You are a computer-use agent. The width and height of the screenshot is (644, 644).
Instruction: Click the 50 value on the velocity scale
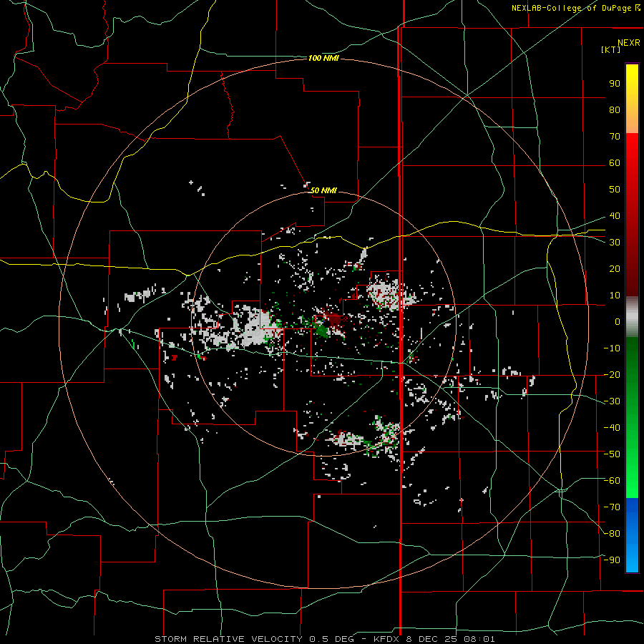click(x=615, y=190)
